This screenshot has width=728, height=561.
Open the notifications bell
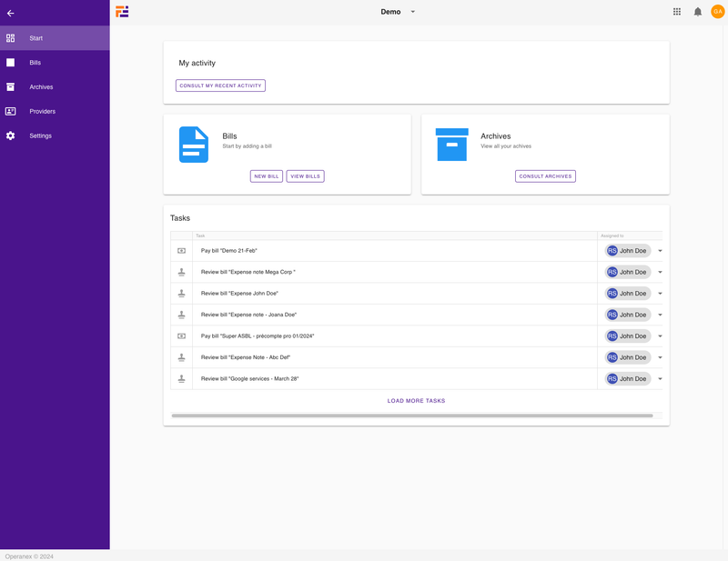(x=696, y=11)
